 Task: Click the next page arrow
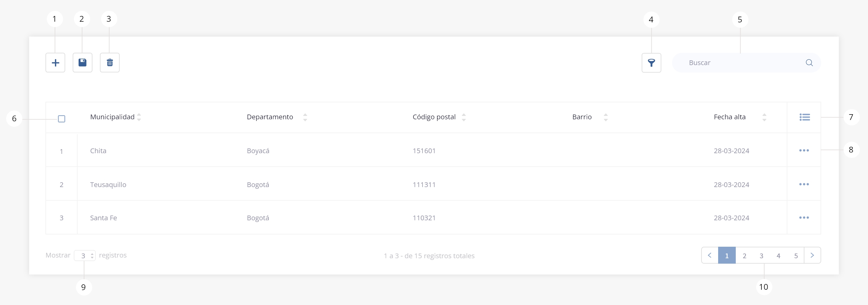[x=812, y=255]
